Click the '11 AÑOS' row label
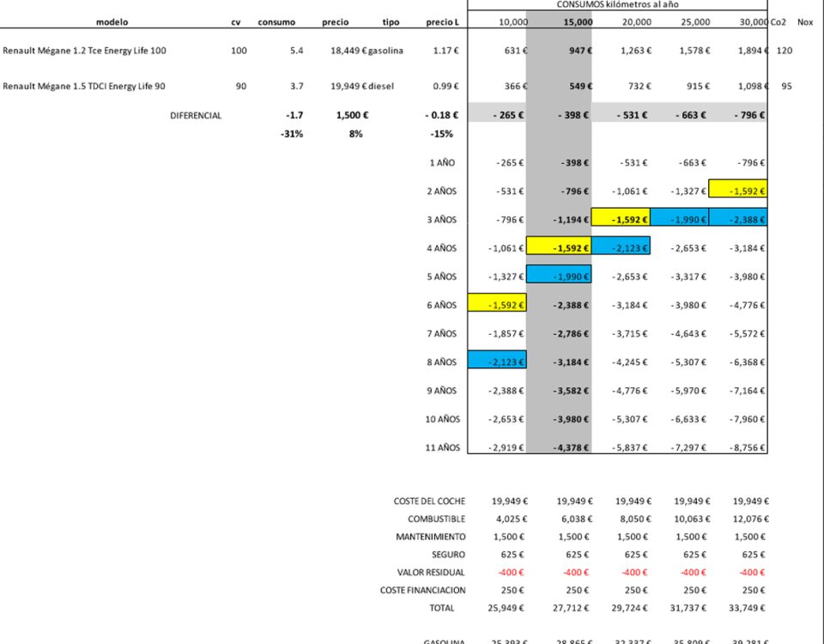The image size is (824, 644). tap(443, 447)
